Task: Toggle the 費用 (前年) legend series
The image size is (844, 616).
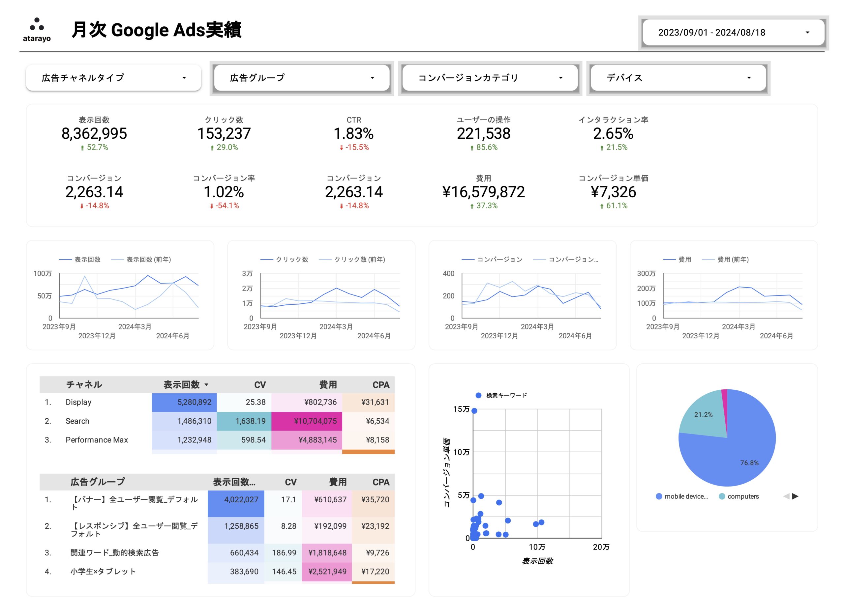Action: click(733, 260)
